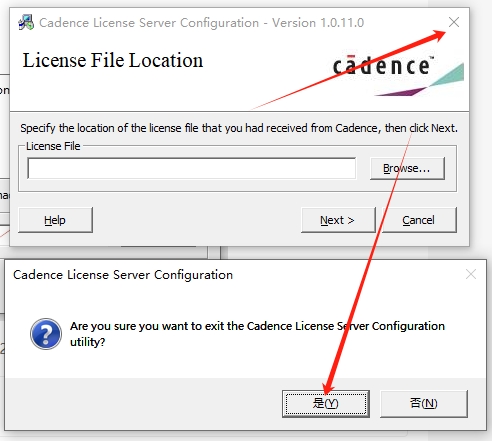Click the "License File Location" heading text
Screen dimensions: 492x441
[113, 60]
